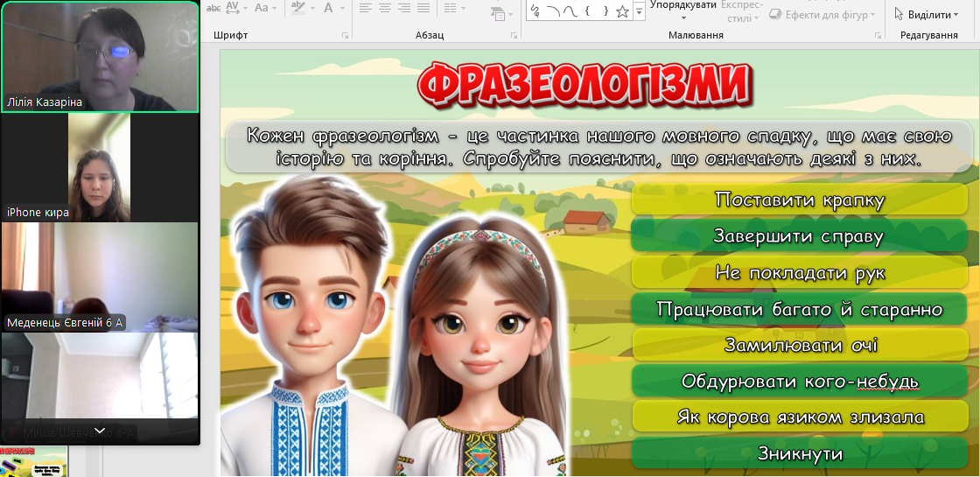Click iPhone кира video tile
Image resolution: width=980 pixels, height=477 pixels.
(100, 167)
